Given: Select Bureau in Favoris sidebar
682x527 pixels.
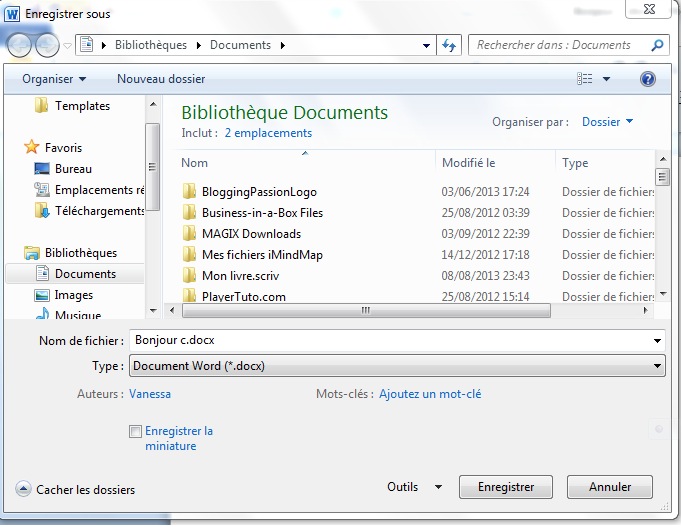Looking at the screenshot, I should [73, 169].
